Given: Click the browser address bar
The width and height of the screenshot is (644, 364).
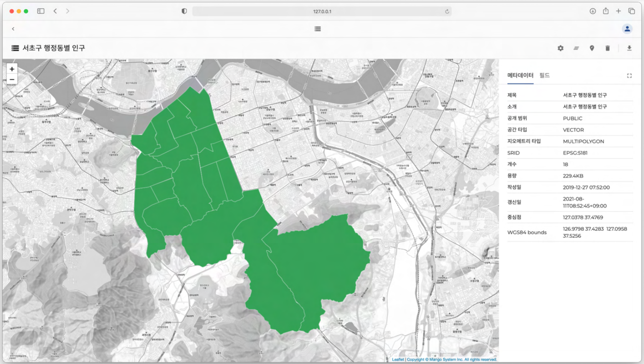Looking at the screenshot, I should coord(322,11).
